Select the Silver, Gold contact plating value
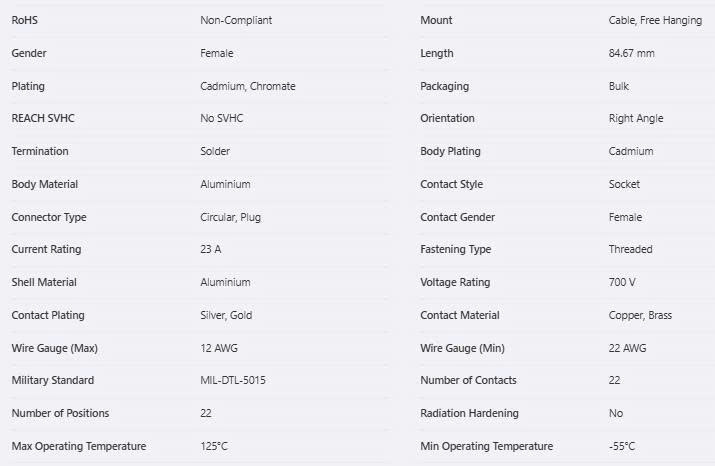This screenshot has width=715, height=466. click(226, 315)
